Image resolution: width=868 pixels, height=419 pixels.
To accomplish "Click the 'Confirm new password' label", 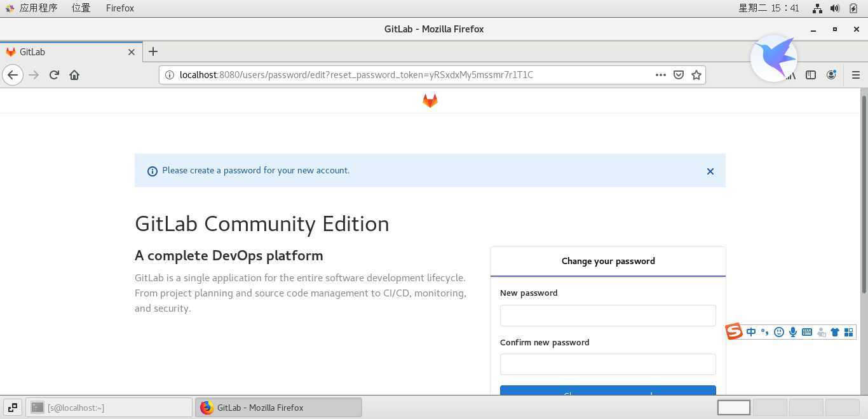I will pyautogui.click(x=545, y=342).
